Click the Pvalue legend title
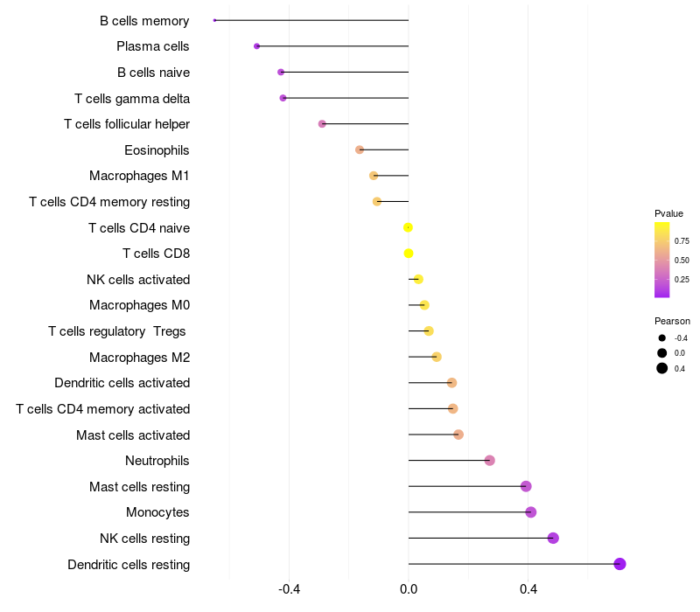 (668, 213)
